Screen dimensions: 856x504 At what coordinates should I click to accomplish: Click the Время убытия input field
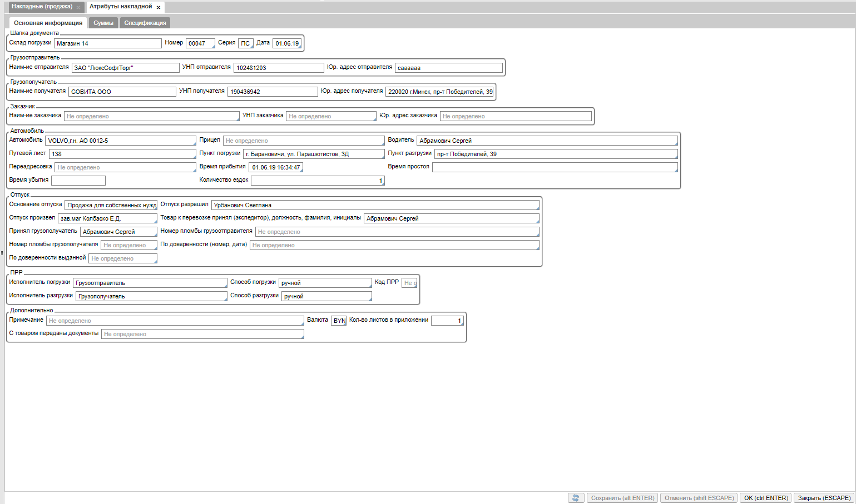coord(78,181)
